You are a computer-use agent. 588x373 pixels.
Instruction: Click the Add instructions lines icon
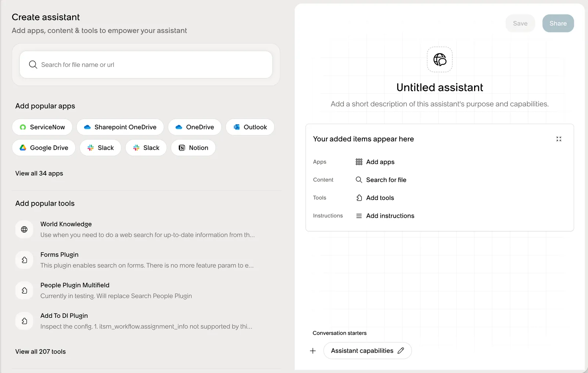tap(359, 216)
